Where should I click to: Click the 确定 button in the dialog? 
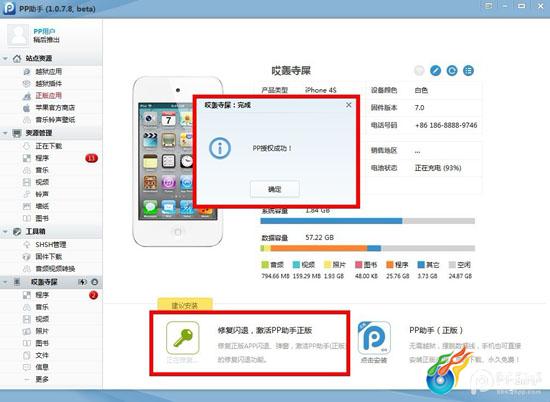[x=275, y=189]
